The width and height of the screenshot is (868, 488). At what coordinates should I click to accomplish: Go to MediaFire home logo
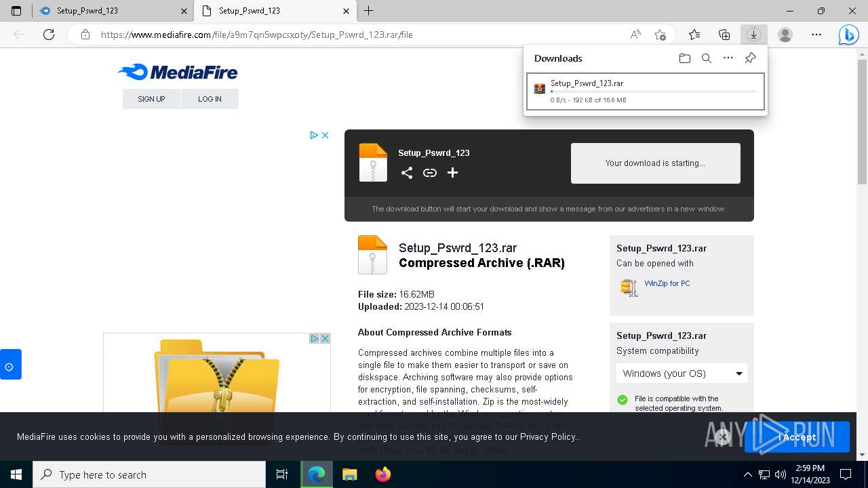[178, 72]
